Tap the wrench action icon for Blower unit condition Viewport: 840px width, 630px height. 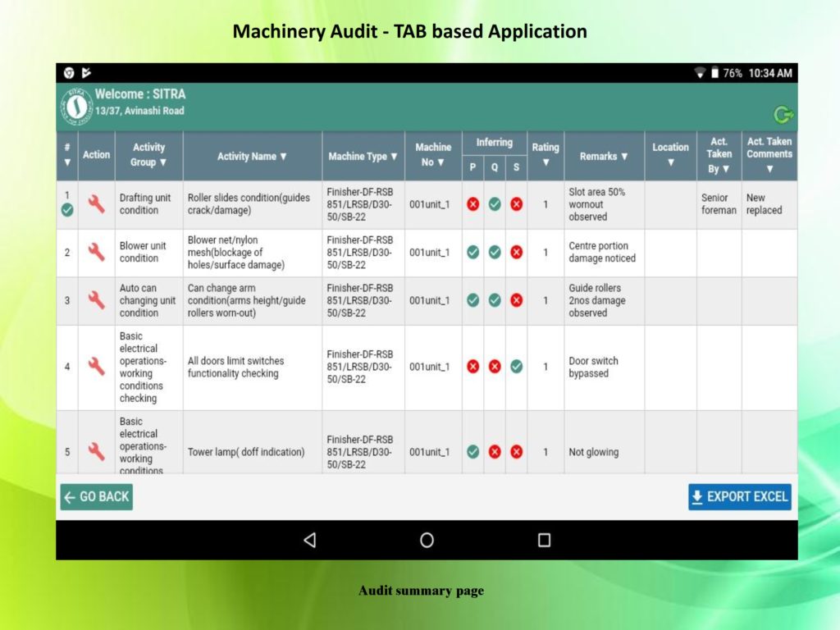[97, 252]
